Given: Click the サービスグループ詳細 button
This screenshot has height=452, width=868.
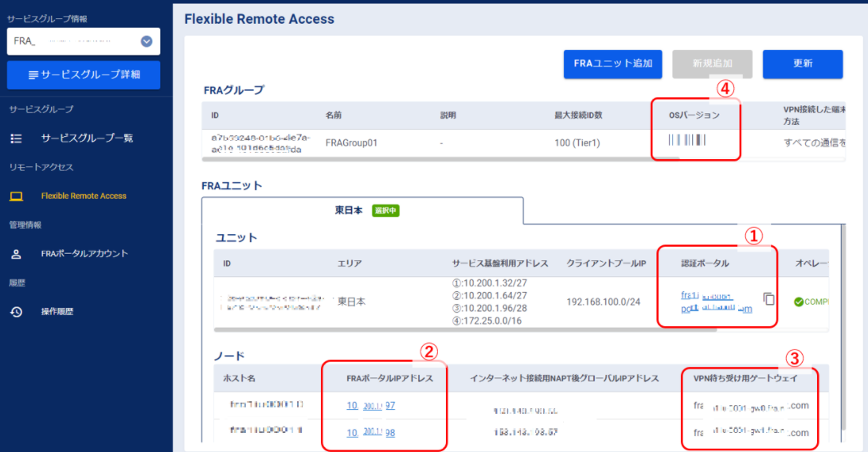Looking at the screenshot, I should [x=84, y=75].
